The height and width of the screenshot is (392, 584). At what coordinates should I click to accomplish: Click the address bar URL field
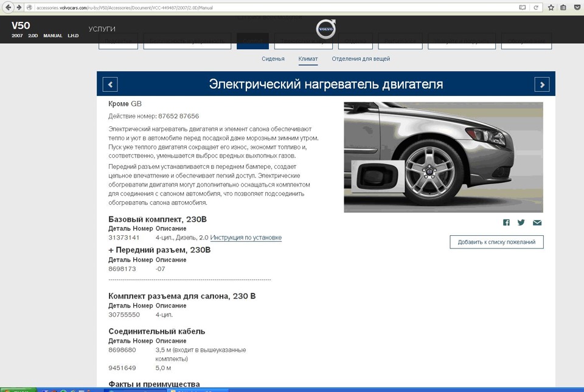tap(276, 7)
